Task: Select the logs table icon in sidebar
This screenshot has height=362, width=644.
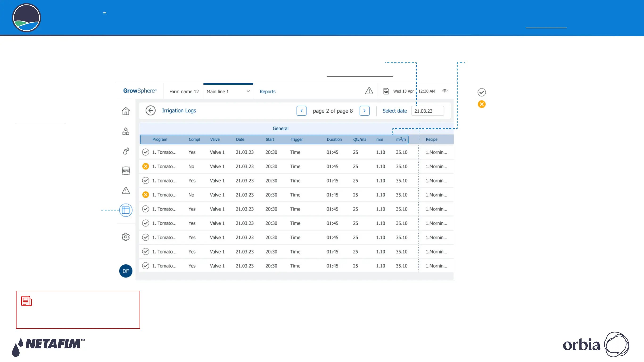Action: pos(126,210)
